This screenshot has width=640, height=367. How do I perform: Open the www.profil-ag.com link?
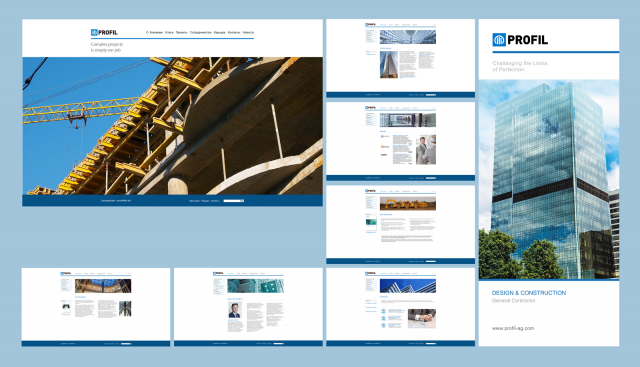pos(513,328)
